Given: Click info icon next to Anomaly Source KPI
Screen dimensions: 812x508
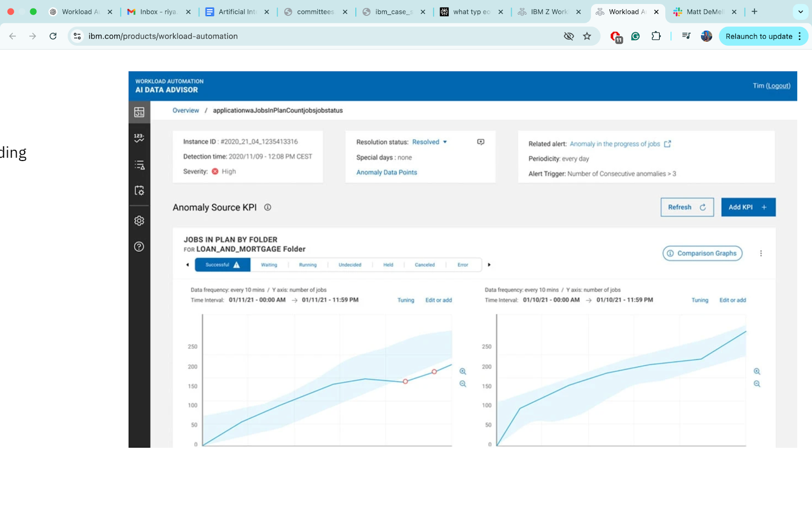Looking at the screenshot, I should click(267, 207).
